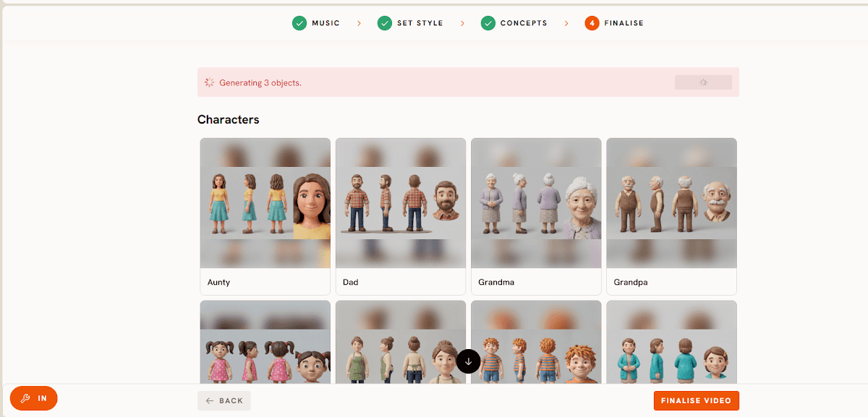Click the Dad name label

point(351,282)
